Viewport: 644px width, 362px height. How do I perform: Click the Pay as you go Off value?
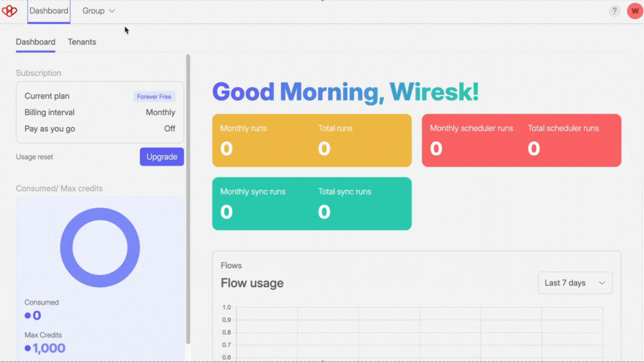[x=169, y=129]
